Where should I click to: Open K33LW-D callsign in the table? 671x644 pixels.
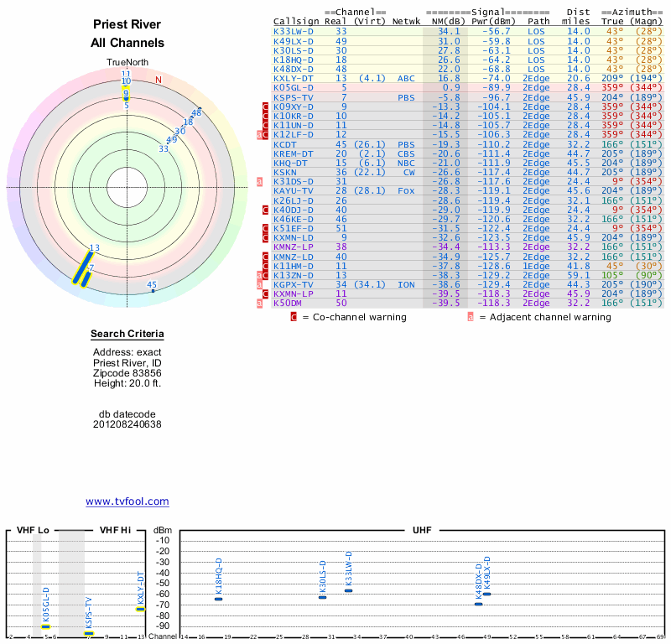(x=294, y=31)
